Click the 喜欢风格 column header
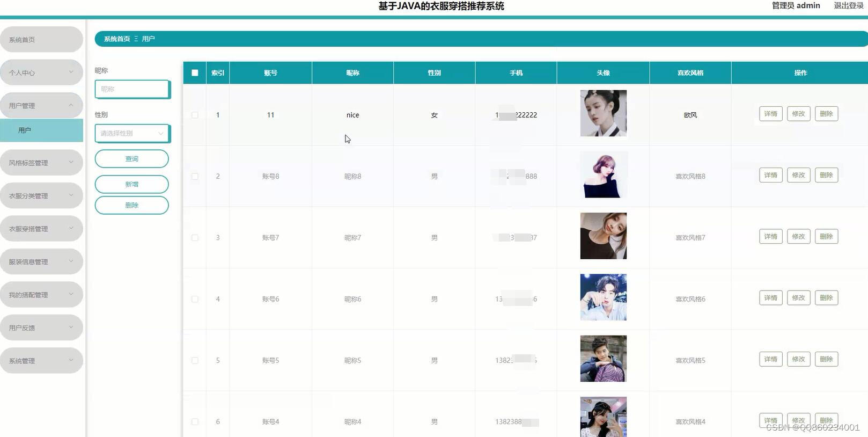The height and width of the screenshot is (437, 868). [x=690, y=73]
